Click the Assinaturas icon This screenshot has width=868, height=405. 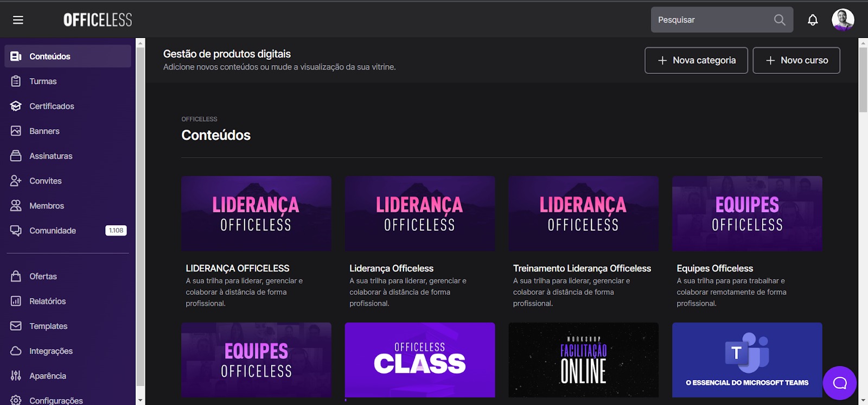16,156
